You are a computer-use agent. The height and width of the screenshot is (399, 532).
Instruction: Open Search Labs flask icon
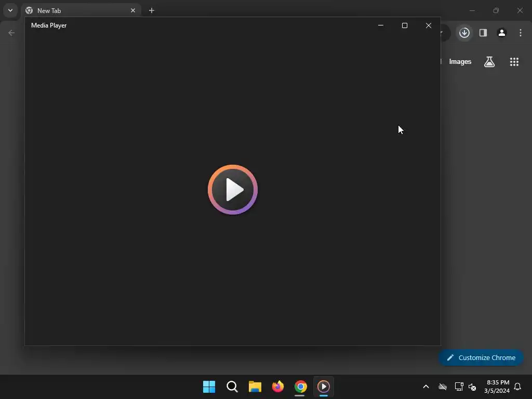(x=489, y=62)
